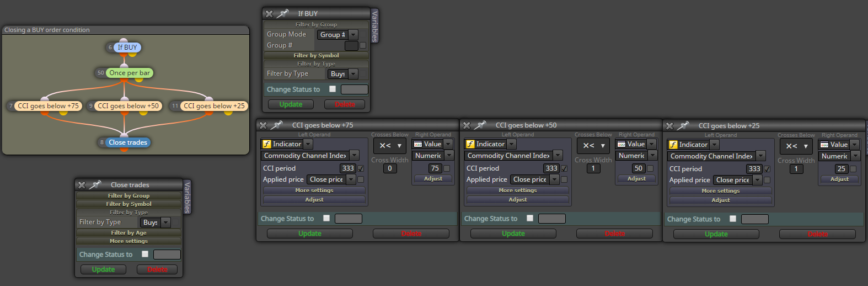Click the Group # input field in If BUY
The width and height of the screenshot is (868, 286).
[x=352, y=46]
